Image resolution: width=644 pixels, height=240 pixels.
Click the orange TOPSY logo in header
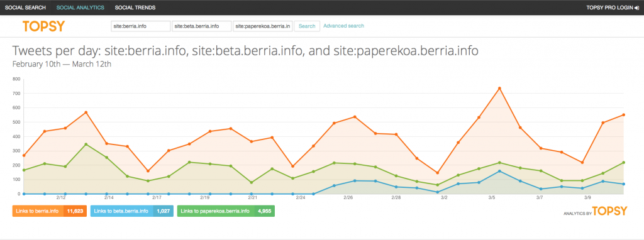43,26
